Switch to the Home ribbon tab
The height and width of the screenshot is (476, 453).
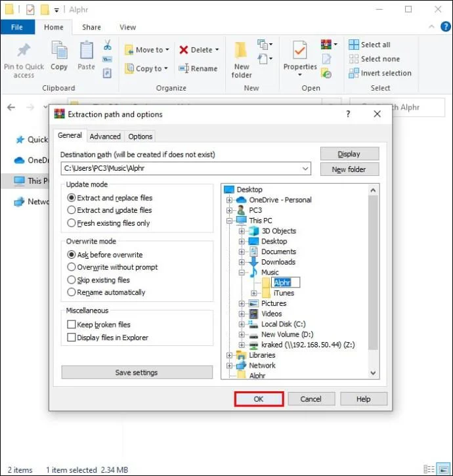tap(54, 27)
